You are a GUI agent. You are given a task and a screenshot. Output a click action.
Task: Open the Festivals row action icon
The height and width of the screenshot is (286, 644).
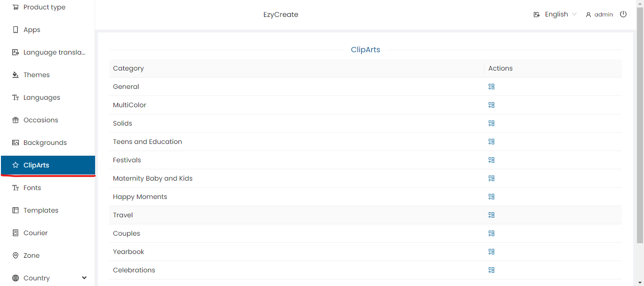pyautogui.click(x=491, y=160)
